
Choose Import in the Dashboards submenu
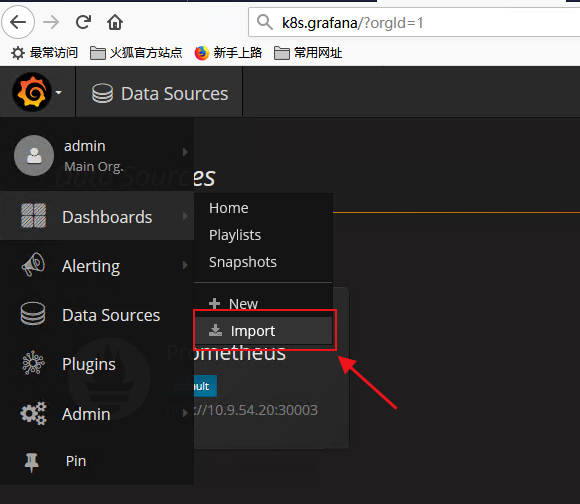[263, 331]
